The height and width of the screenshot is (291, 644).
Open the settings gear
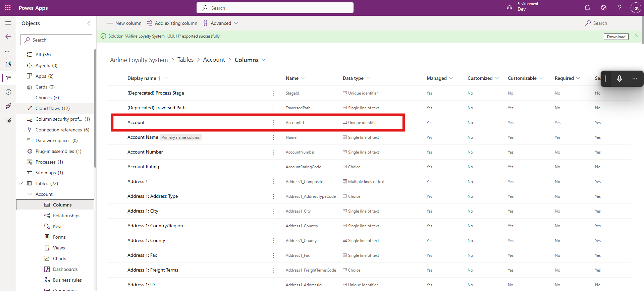point(603,8)
